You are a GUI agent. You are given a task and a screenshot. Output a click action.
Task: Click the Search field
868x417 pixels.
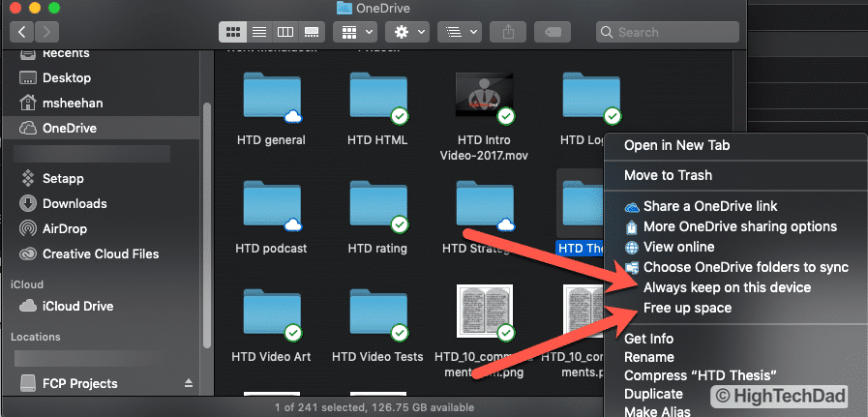(x=726, y=32)
